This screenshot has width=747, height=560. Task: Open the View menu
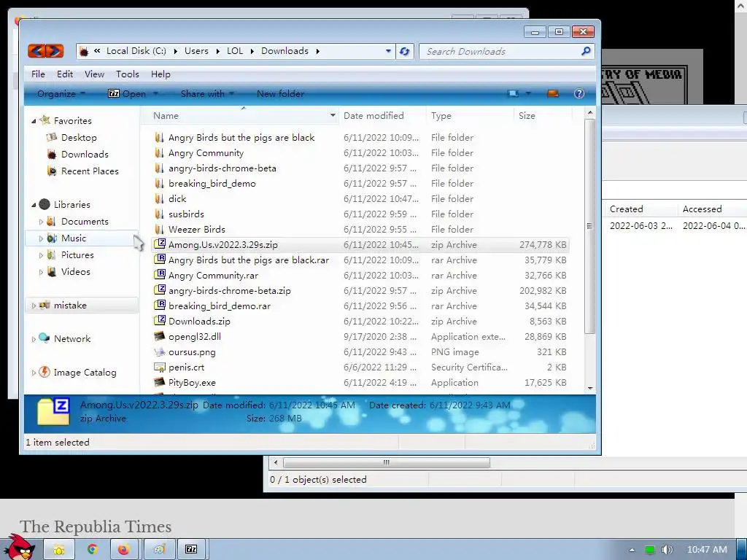[94, 74]
